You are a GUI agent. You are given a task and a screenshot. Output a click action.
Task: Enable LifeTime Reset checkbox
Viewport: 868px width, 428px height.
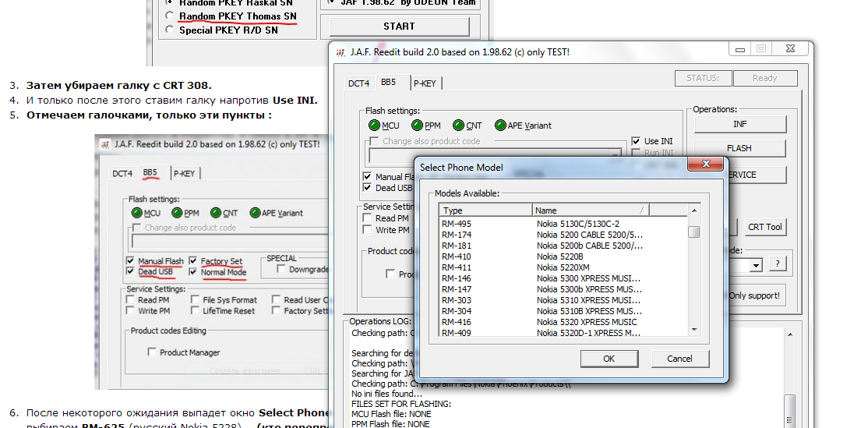tap(195, 310)
